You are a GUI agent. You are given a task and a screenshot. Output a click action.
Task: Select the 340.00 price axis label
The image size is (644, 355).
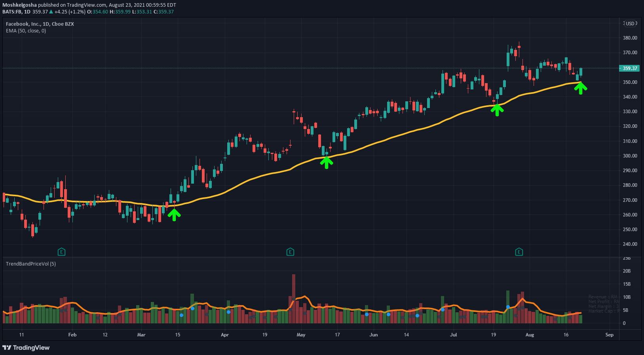tap(630, 97)
